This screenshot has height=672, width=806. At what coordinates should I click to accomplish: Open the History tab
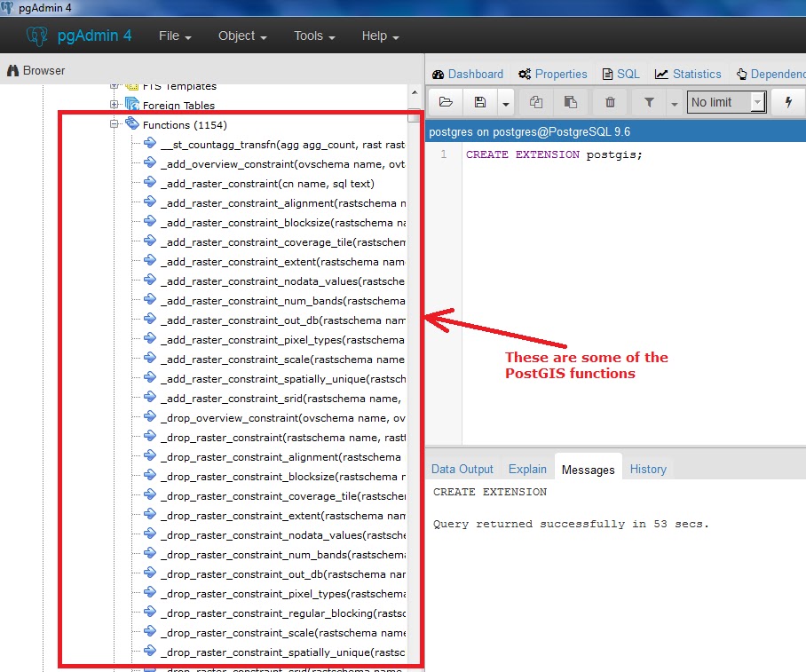click(x=648, y=469)
